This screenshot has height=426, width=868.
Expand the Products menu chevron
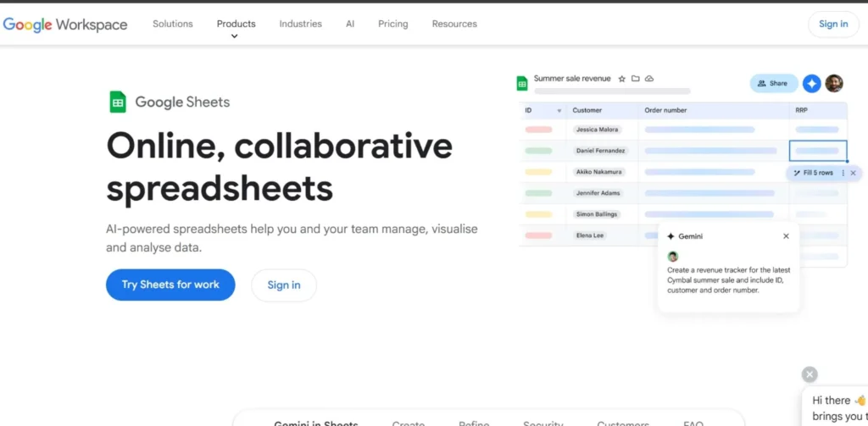point(235,36)
